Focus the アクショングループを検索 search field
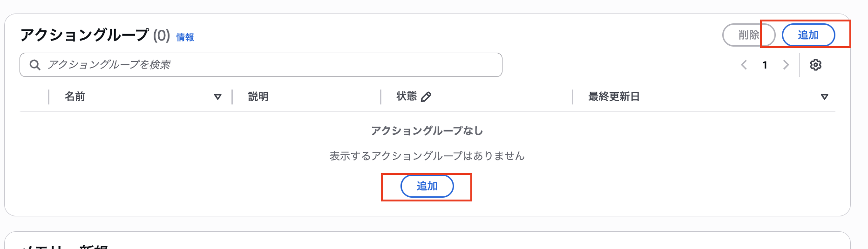The image size is (868, 249). pos(270,65)
